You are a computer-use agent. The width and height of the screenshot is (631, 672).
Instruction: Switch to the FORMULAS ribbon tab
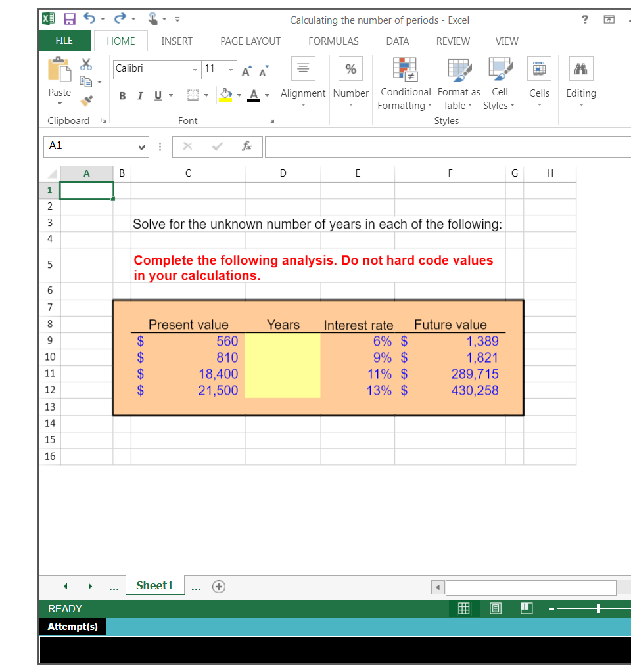coord(333,41)
